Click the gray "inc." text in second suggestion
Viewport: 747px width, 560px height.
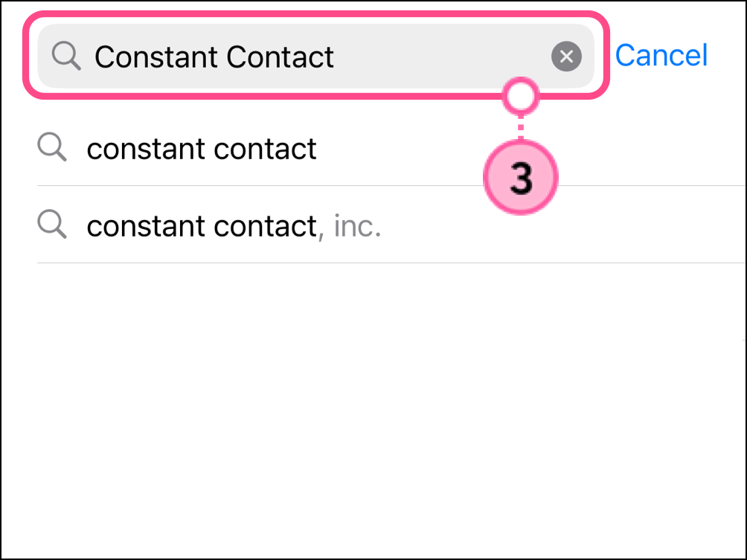click(357, 226)
